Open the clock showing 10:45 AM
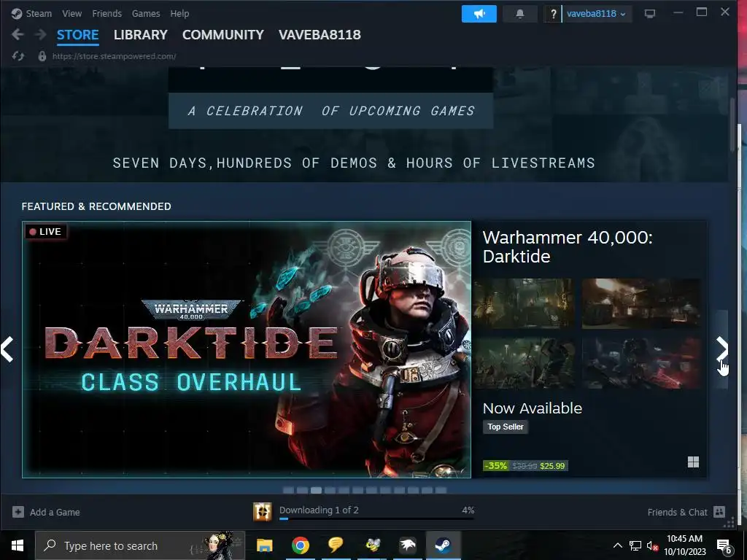The height and width of the screenshot is (560, 747). click(685, 545)
